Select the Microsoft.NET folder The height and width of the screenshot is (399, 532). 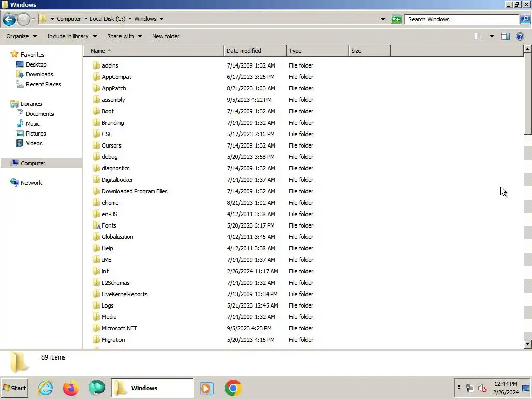click(119, 328)
